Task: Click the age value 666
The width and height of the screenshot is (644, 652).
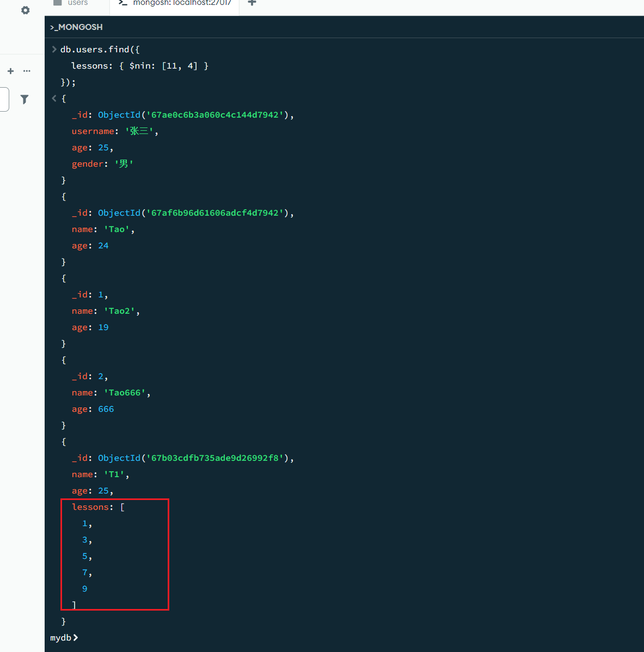Action: click(x=106, y=409)
